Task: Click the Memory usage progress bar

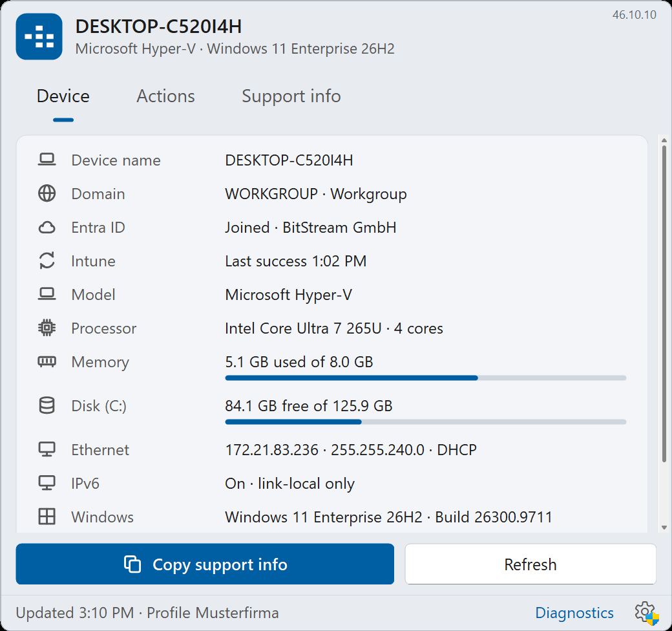Action: [x=426, y=378]
